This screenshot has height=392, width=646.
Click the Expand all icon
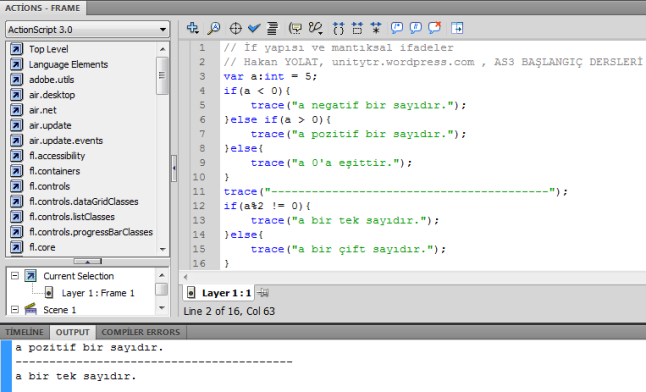(376, 28)
